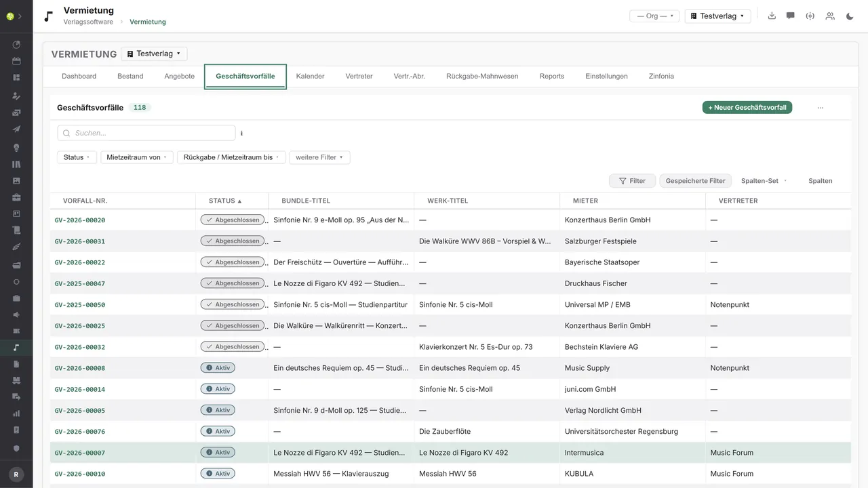Open the Status filter dropdown

pos(77,157)
